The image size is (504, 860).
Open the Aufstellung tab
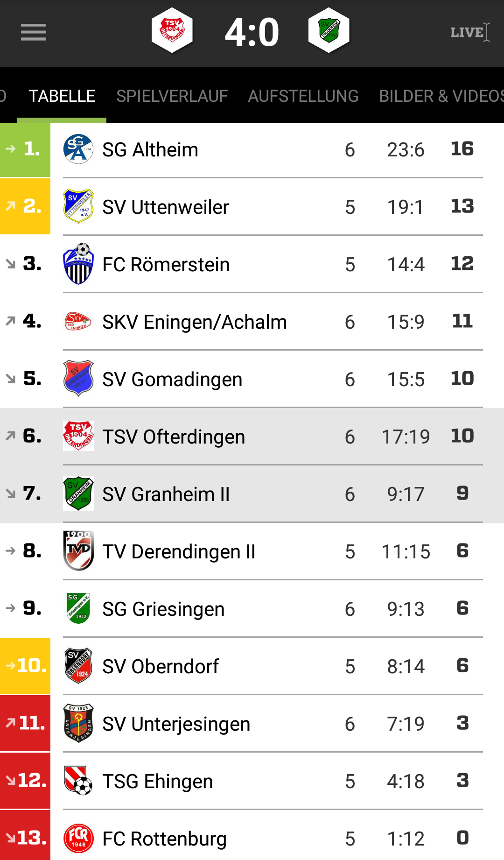tap(303, 96)
